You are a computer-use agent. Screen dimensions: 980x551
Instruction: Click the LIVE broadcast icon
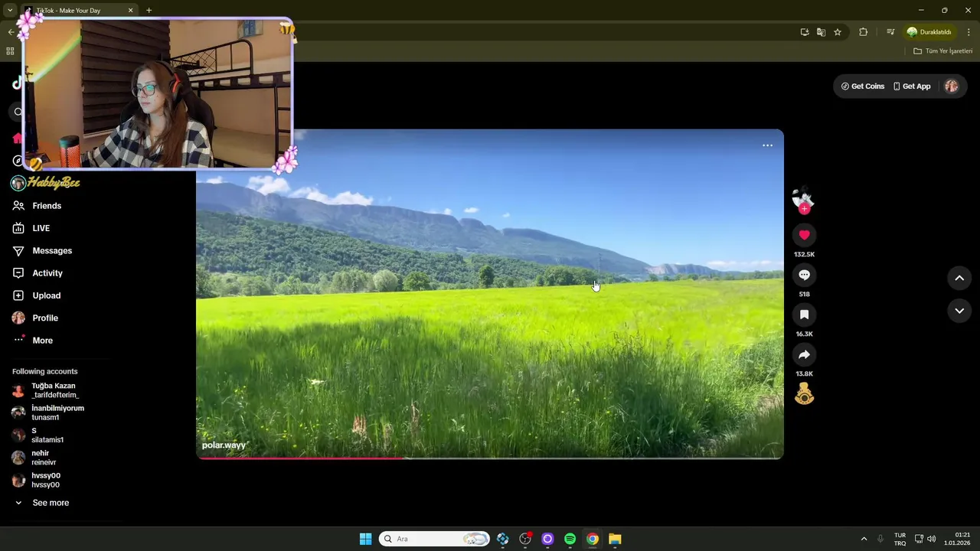(18, 228)
